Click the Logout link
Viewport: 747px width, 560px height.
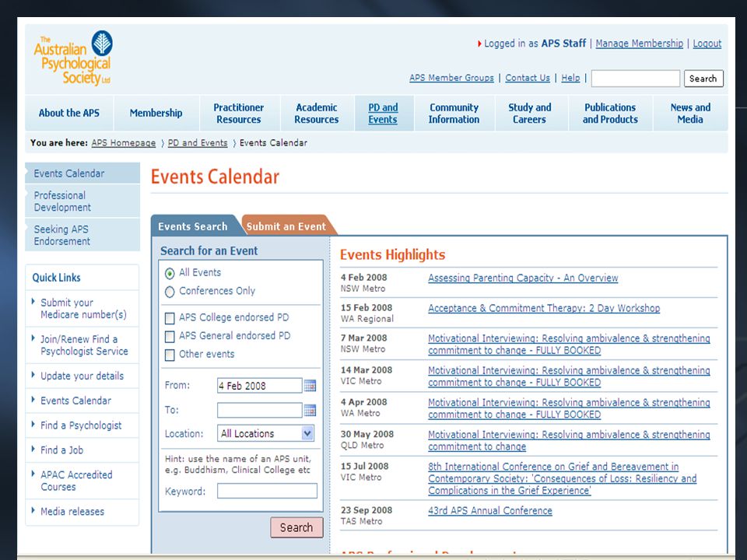pyautogui.click(x=707, y=44)
